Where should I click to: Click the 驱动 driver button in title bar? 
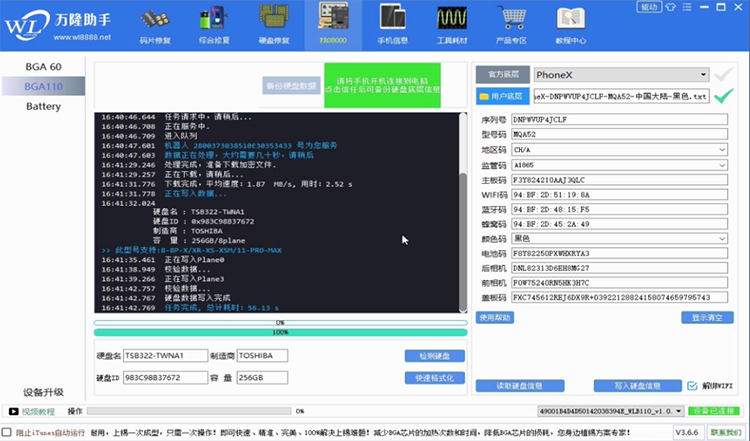coord(649,7)
